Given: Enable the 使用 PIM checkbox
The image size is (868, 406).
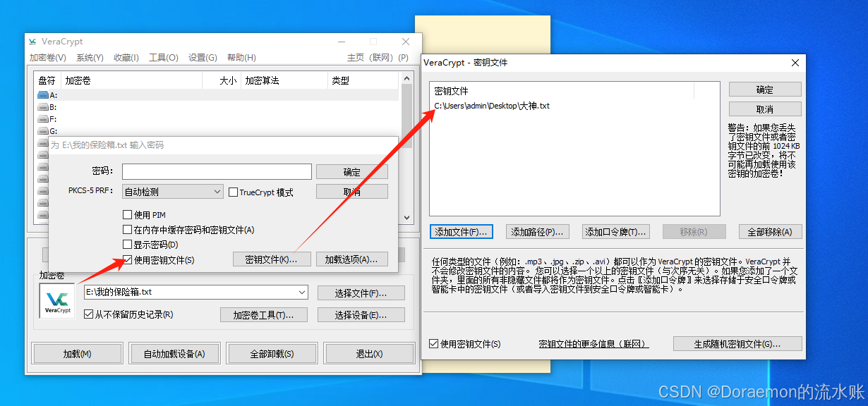Looking at the screenshot, I should coord(128,215).
